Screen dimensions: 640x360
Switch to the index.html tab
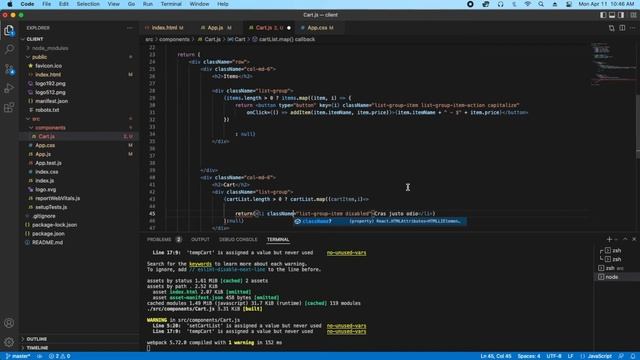164,28
